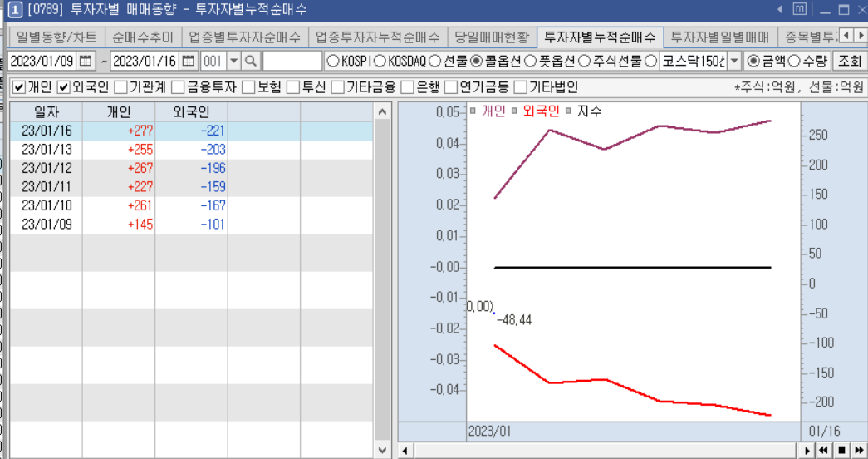The image size is (868, 459).
Task: Click chart rewind double-arrow button
Action: [x=823, y=451]
